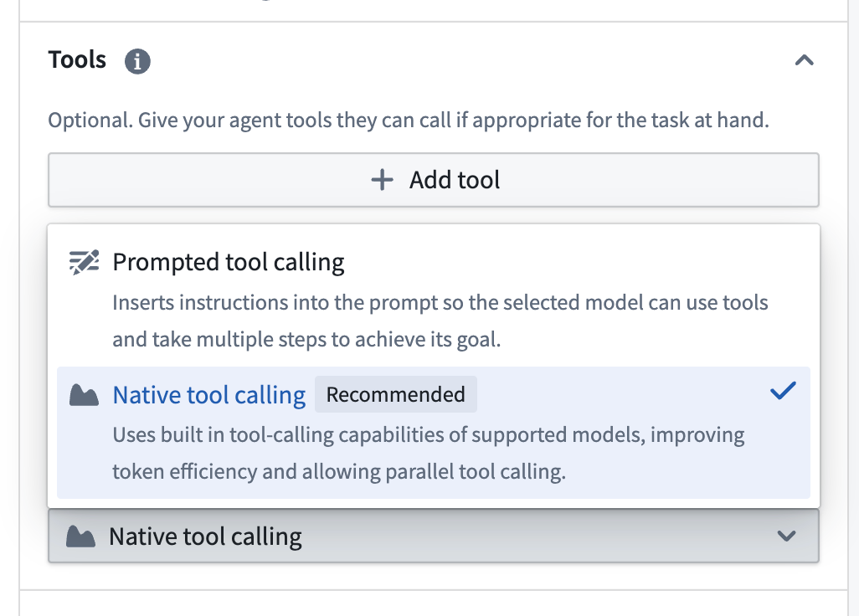Click the circular info badge near Tools heading
The image size is (859, 616).
pyautogui.click(x=137, y=60)
